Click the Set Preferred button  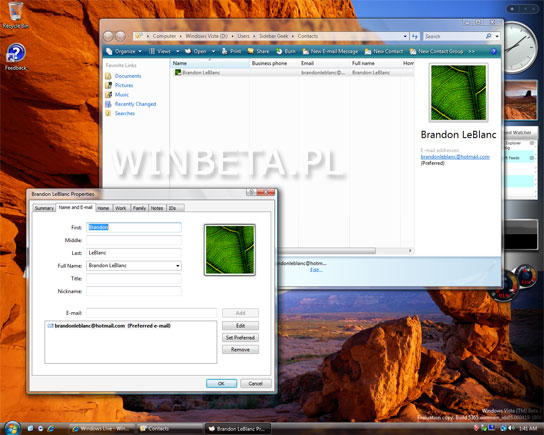coord(240,338)
